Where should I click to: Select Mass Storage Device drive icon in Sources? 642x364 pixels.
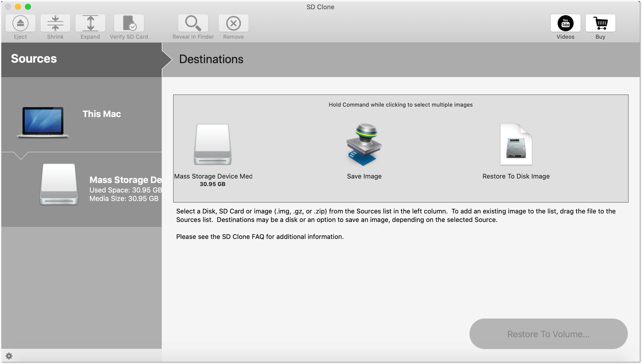[59, 184]
